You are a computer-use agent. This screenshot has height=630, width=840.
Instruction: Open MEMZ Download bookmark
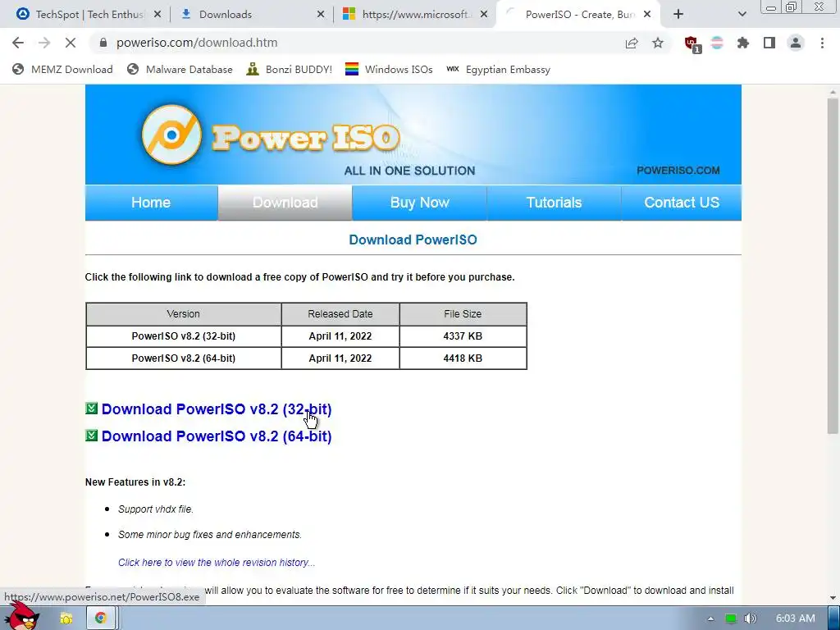[62, 69]
